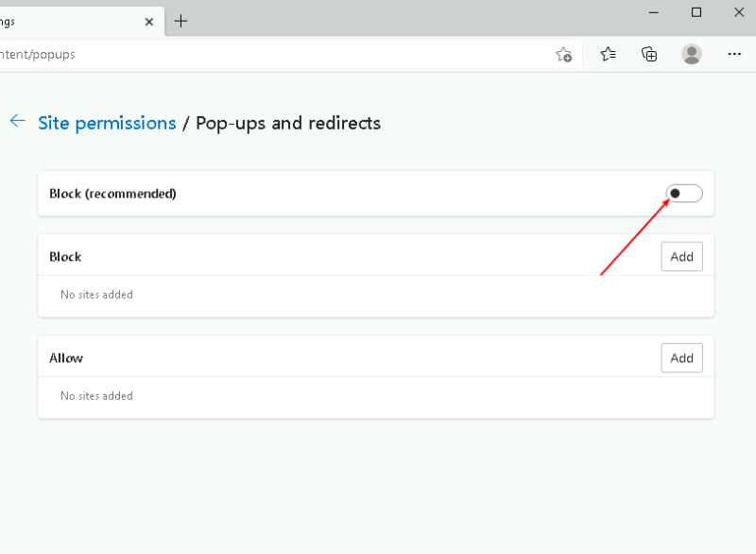The height and width of the screenshot is (554, 756).
Task: Open the Collections icon
Action: pos(649,54)
